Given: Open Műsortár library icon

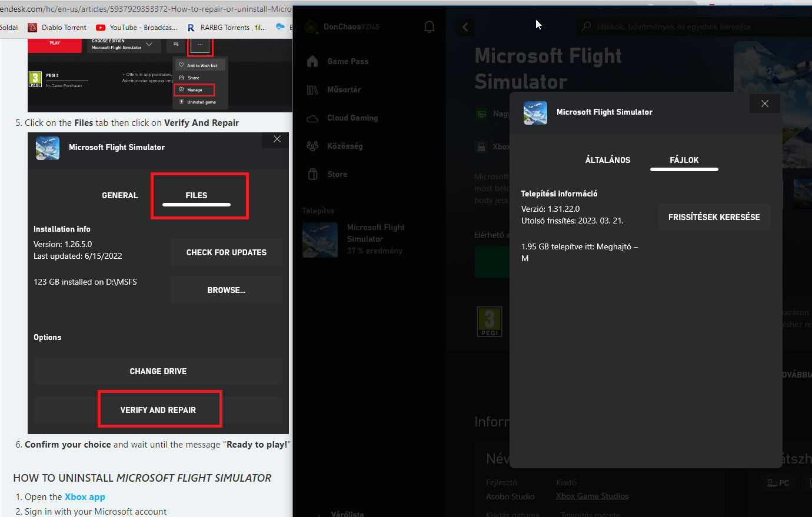Looking at the screenshot, I should pyautogui.click(x=312, y=89).
